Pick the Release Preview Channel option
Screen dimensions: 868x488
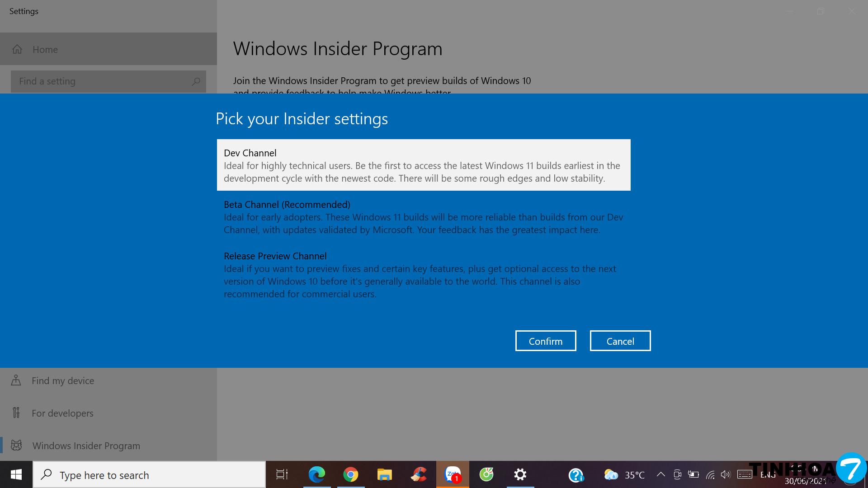pos(423,275)
